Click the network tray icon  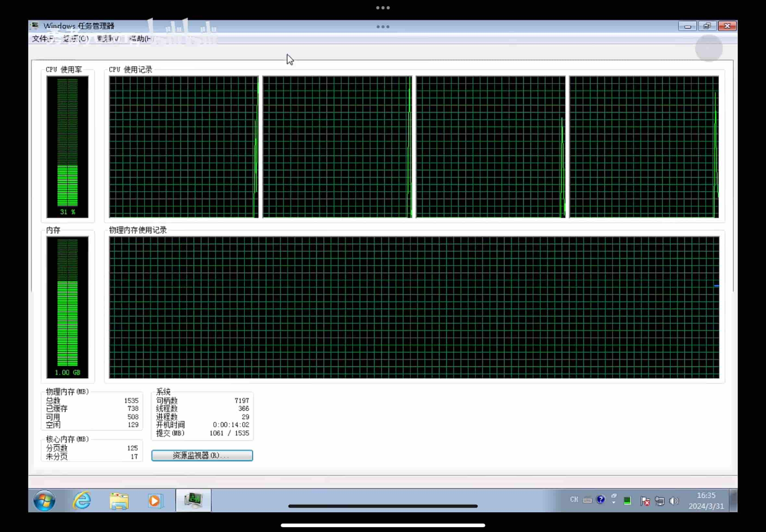[660, 501]
